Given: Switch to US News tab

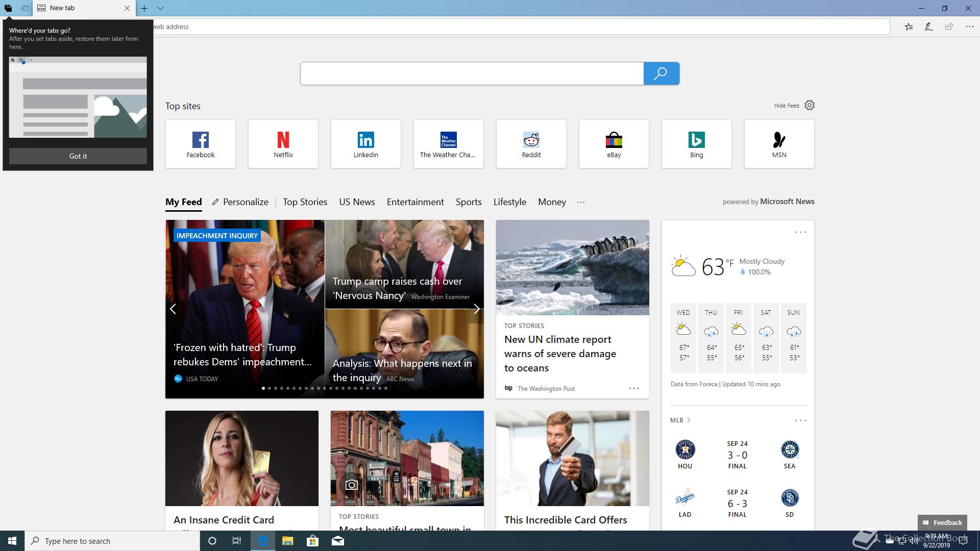Looking at the screenshot, I should pyautogui.click(x=357, y=202).
